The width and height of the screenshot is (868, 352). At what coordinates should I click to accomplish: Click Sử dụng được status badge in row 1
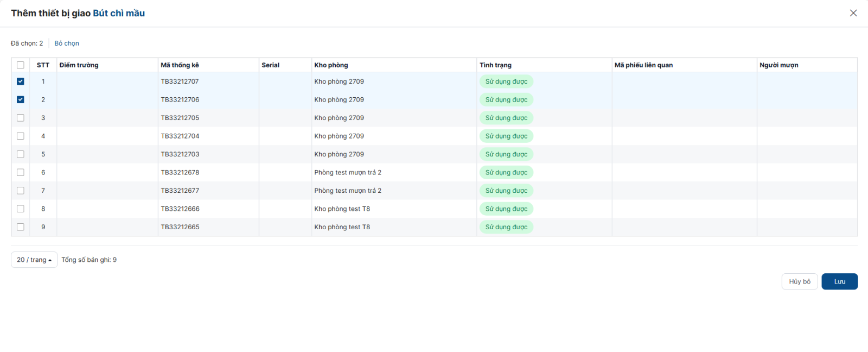pos(506,81)
